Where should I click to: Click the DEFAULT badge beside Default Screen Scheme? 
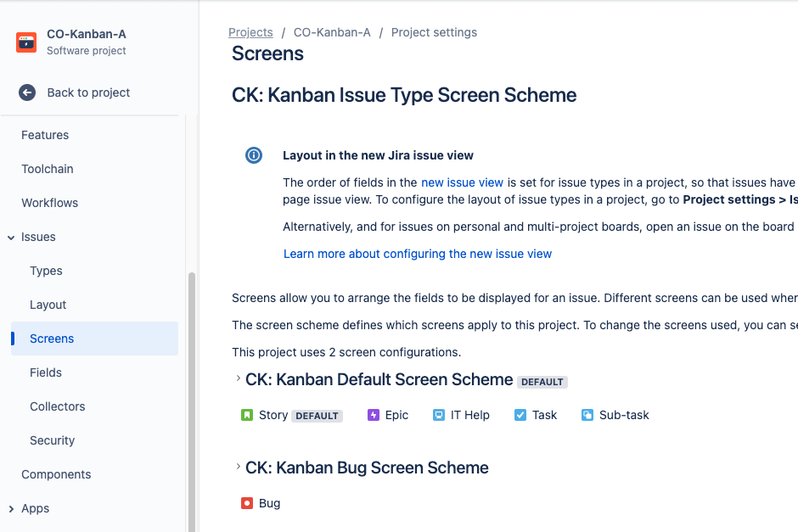[542, 382]
